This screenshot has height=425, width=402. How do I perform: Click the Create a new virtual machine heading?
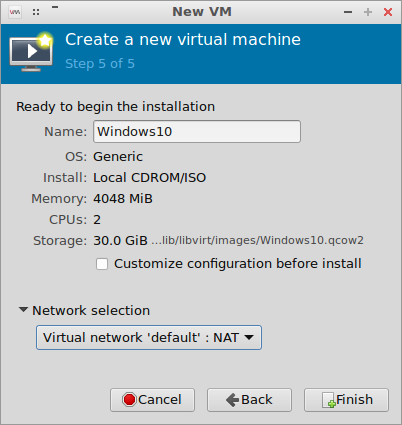click(x=183, y=39)
